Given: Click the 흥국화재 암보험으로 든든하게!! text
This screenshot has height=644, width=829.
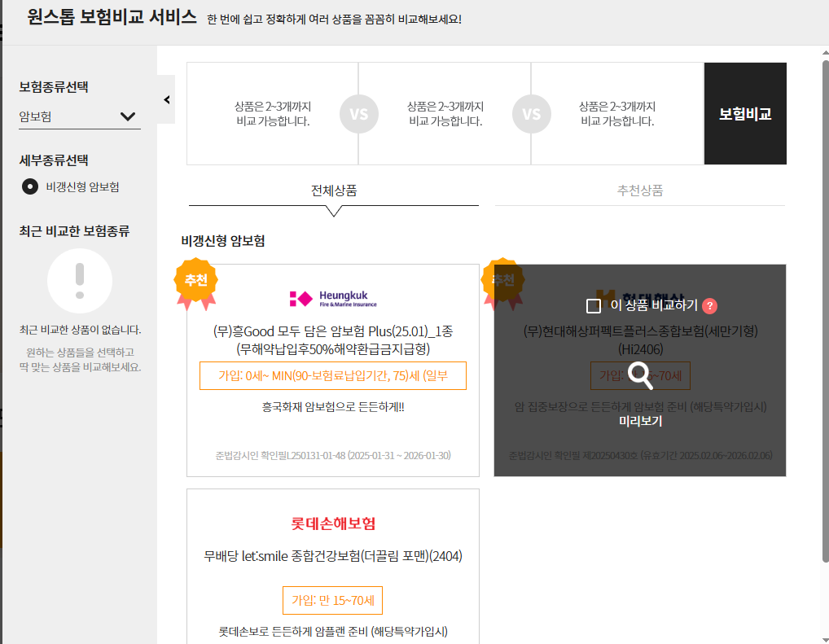Looking at the screenshot, I should 333,406.
